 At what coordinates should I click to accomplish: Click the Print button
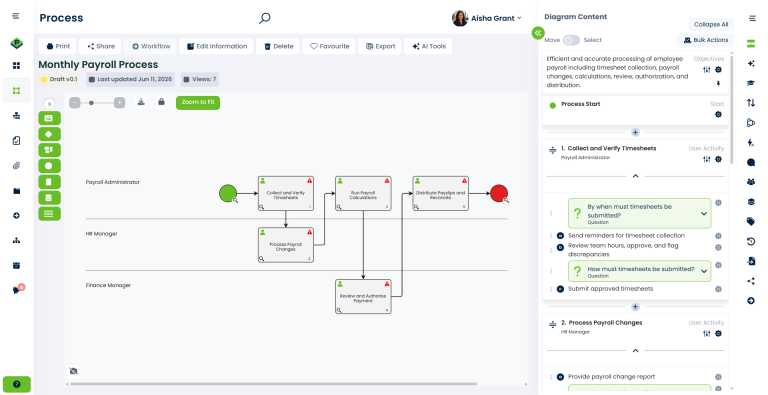coord(58,46)
